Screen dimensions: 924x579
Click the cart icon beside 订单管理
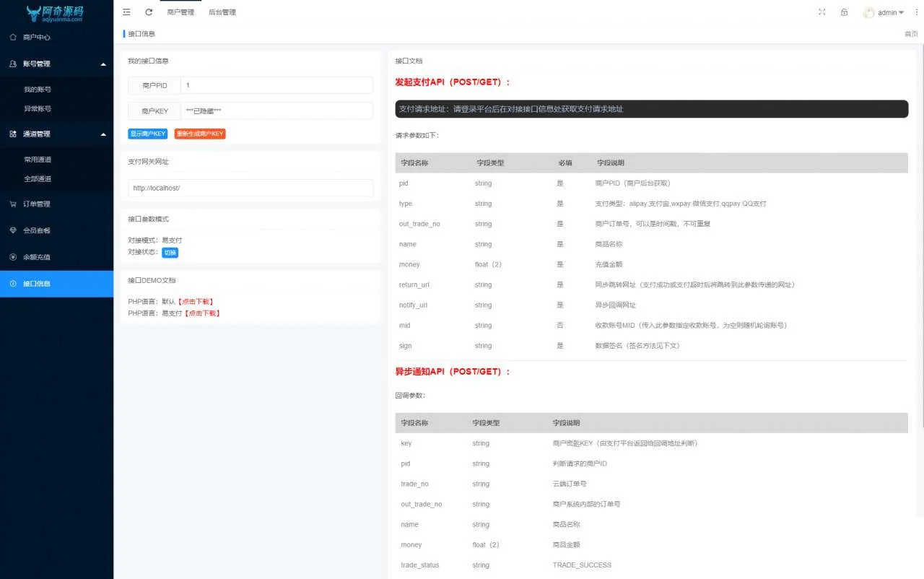point(13,204)
